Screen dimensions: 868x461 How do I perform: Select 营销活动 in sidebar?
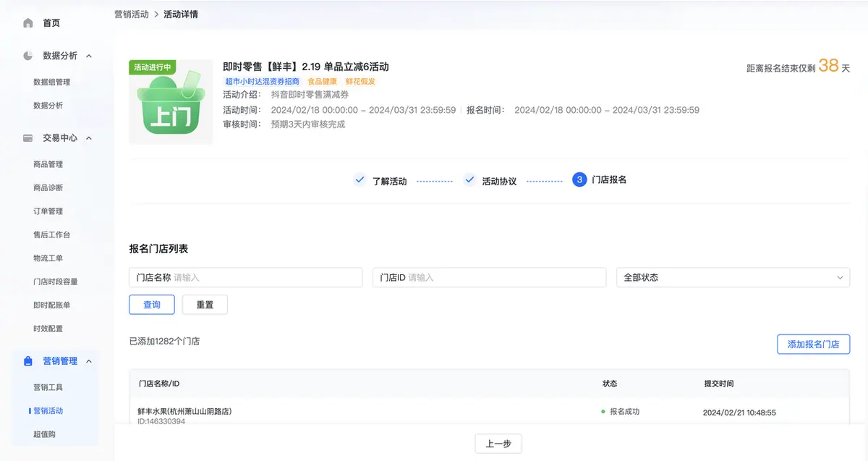click(x=48, y=411)
